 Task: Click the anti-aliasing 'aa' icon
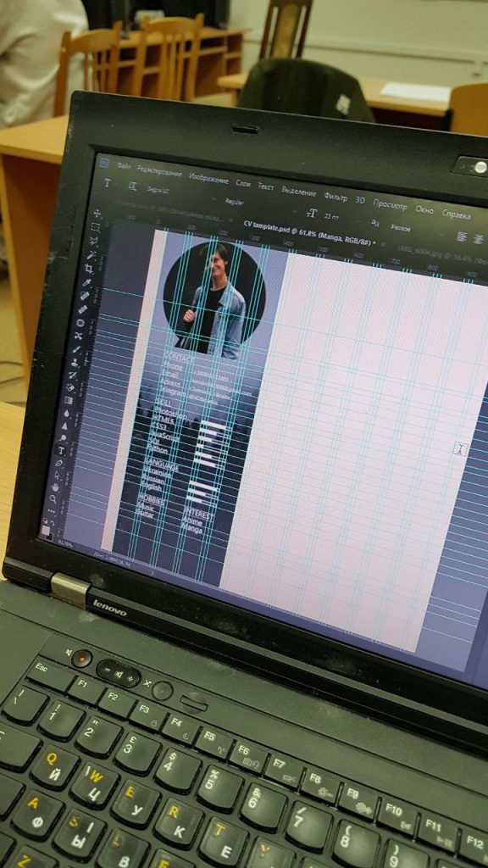click(x=375, y=223)
